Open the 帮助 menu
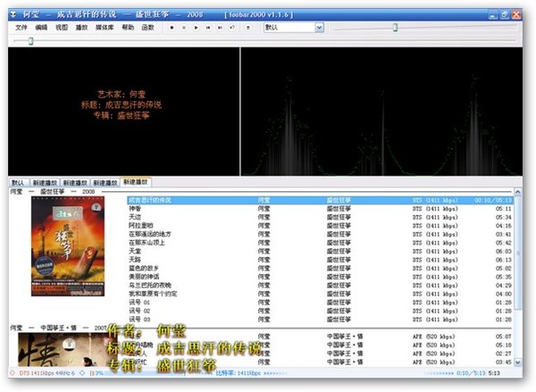 point(128,28)
